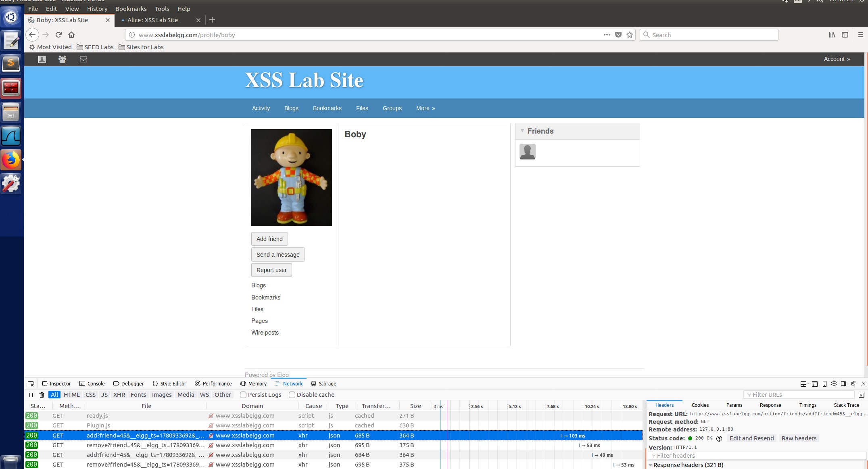Open Wire posts profile link
Image resolution: width=868 pixels, height=469 pixels.
265,333
